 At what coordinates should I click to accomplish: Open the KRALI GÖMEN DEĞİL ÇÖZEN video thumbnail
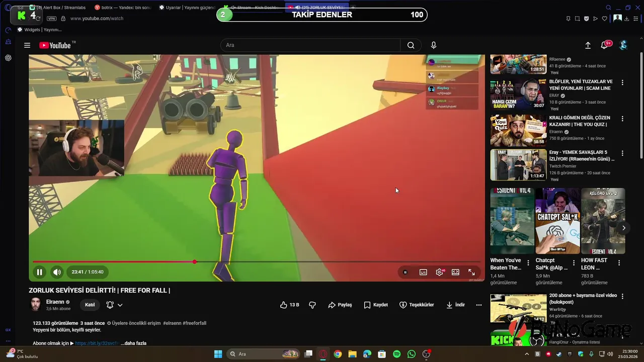point(518,130)
